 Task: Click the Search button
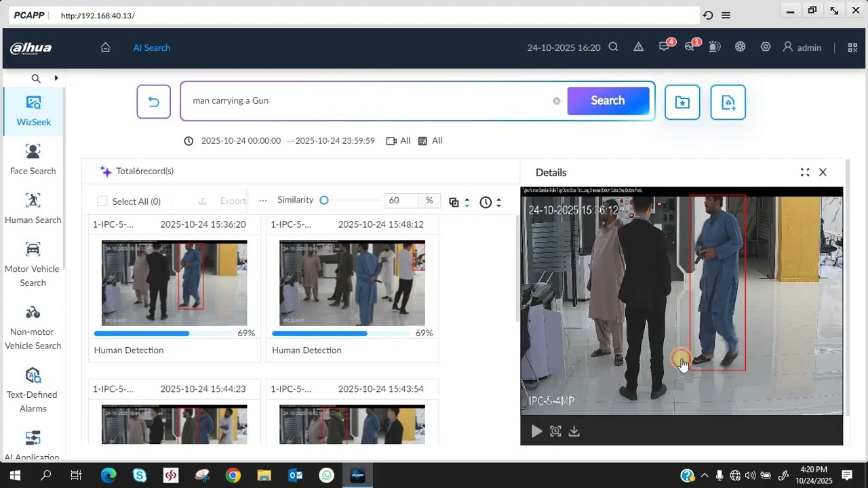[608, 100]
